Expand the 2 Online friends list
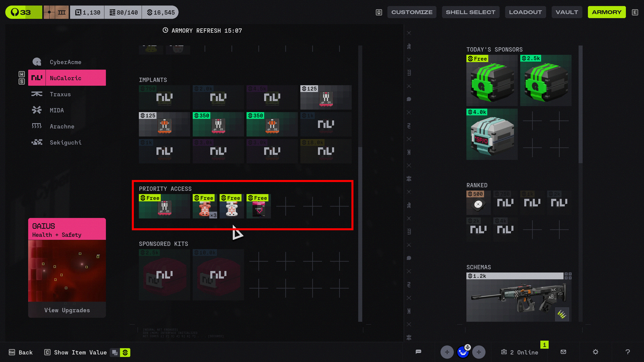This screenshot has height=362, width=644. tap(520, 352)
